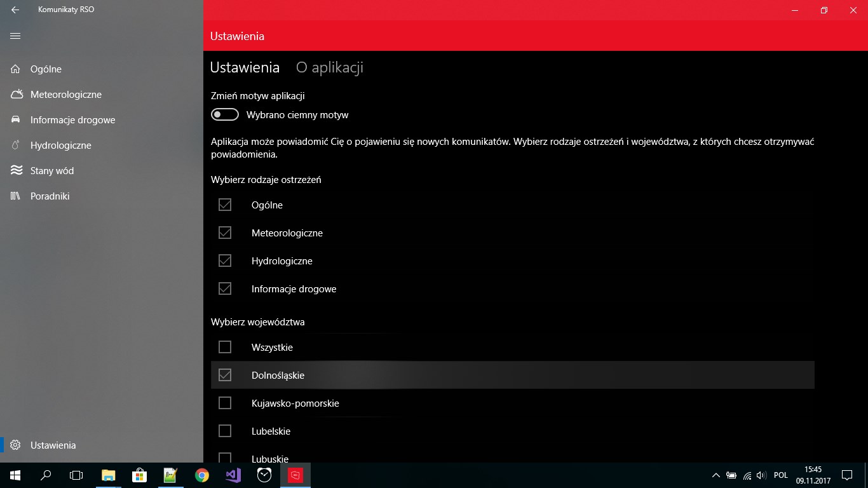The height and width of the screenshot is (488, 868).
Task: Check the Wszystkie provinces checkbox
Action: pyautogui.click(x=225, y=347)
